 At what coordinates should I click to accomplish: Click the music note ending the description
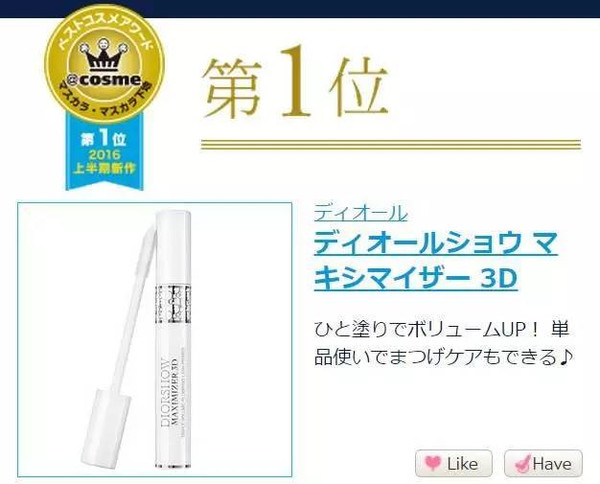[x=564, y=357]
